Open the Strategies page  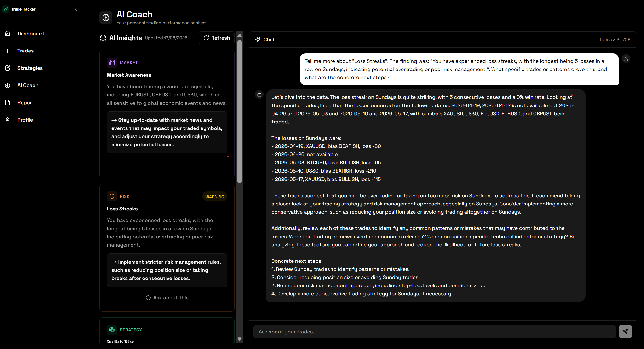tap(30, 68)
